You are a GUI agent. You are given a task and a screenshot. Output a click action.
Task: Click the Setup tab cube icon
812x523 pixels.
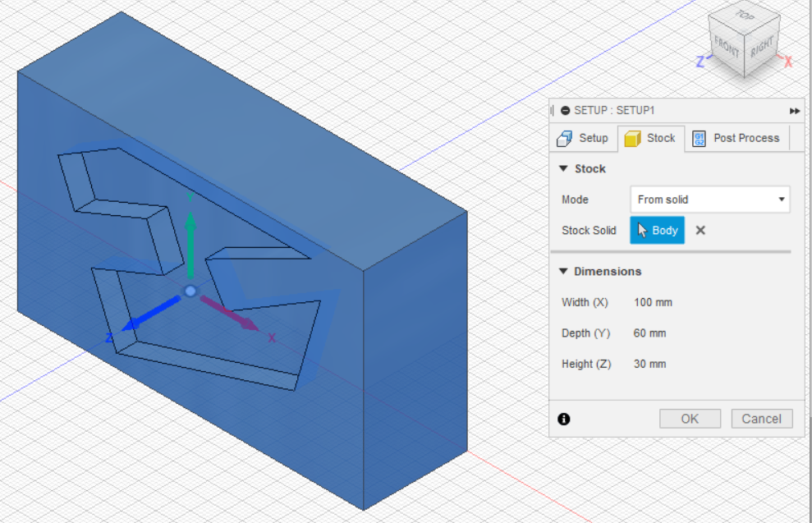(565, 139)
